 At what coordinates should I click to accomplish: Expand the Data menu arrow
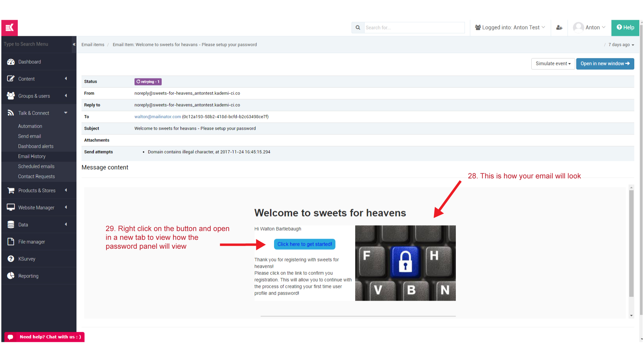click(x=66, y=224)
